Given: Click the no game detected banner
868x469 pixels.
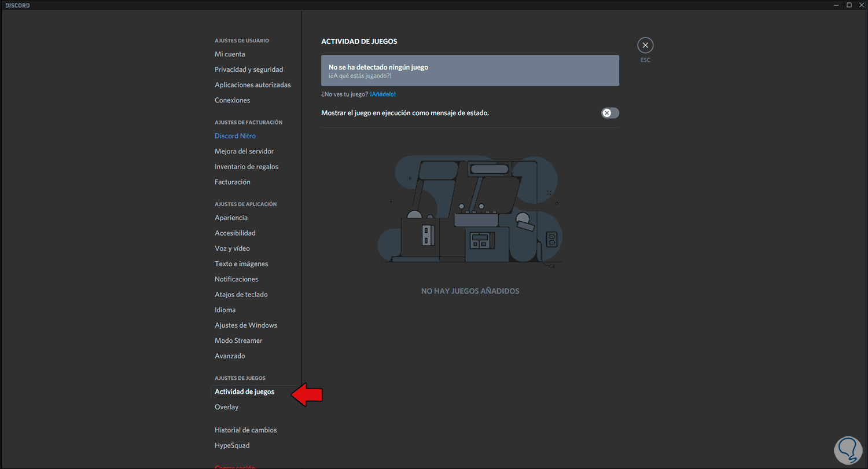Looking at the screenshot, I should 470,71.
